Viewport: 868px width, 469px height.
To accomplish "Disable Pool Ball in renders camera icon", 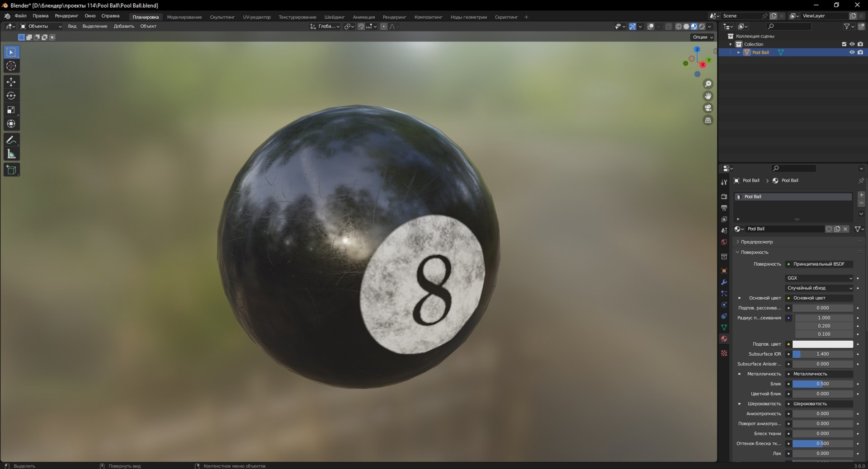I will 860,52.
